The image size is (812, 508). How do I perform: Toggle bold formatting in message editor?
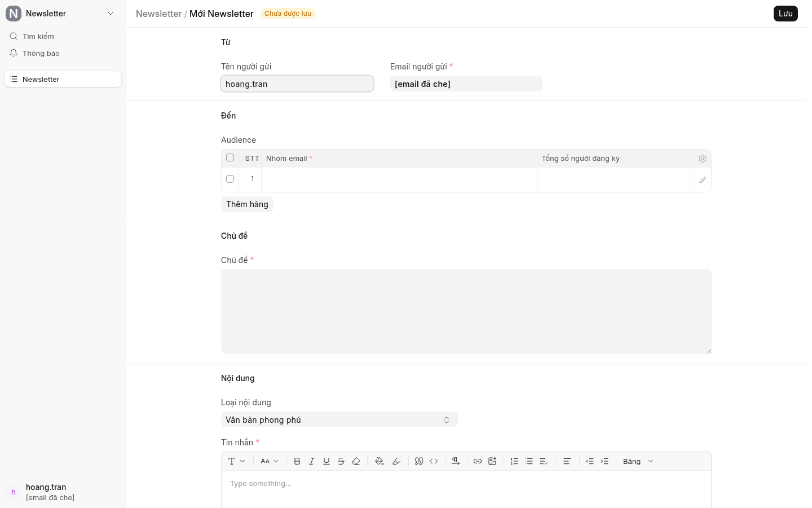coord(297,461)
